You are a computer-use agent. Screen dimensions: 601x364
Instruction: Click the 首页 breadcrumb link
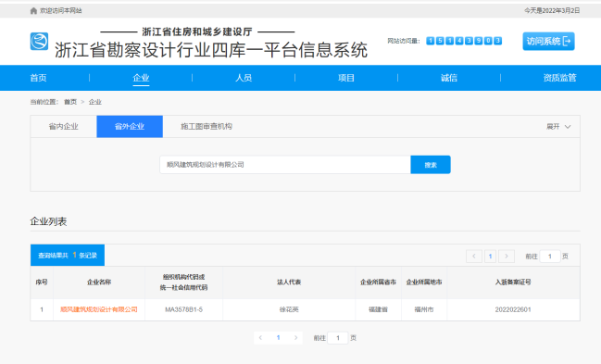click(70, 102)
